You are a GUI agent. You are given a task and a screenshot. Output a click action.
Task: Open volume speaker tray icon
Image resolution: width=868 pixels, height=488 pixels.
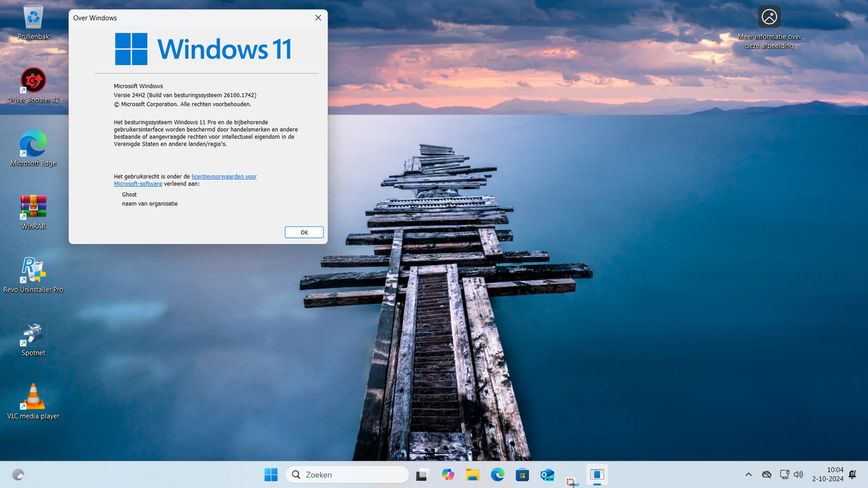pyautogui.click(x=798, y=474)
